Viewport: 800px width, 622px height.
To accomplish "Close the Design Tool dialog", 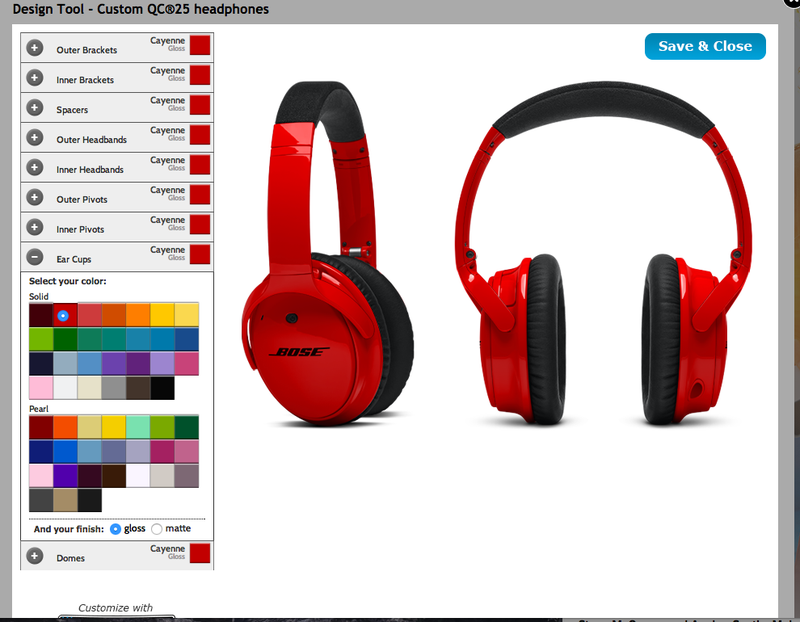I will point(793,3).
